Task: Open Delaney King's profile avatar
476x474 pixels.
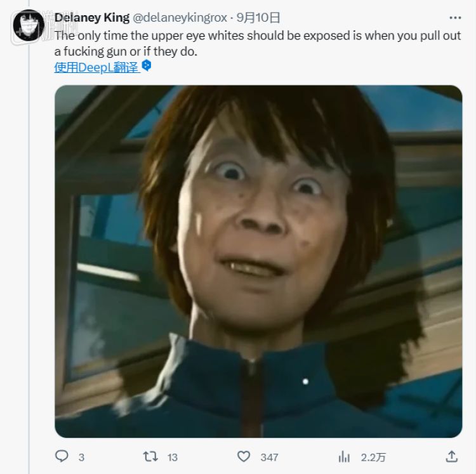Action: coord(29,26)
